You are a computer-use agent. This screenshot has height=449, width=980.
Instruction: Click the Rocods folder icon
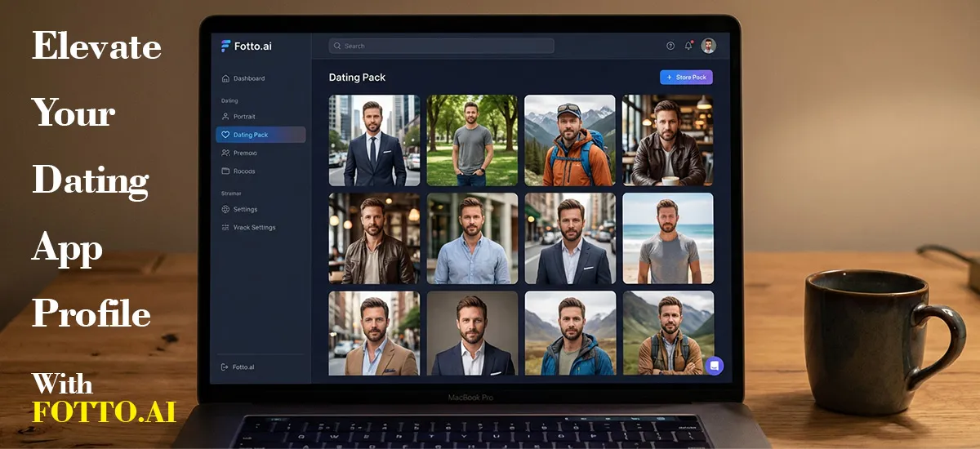pos(225,171)
